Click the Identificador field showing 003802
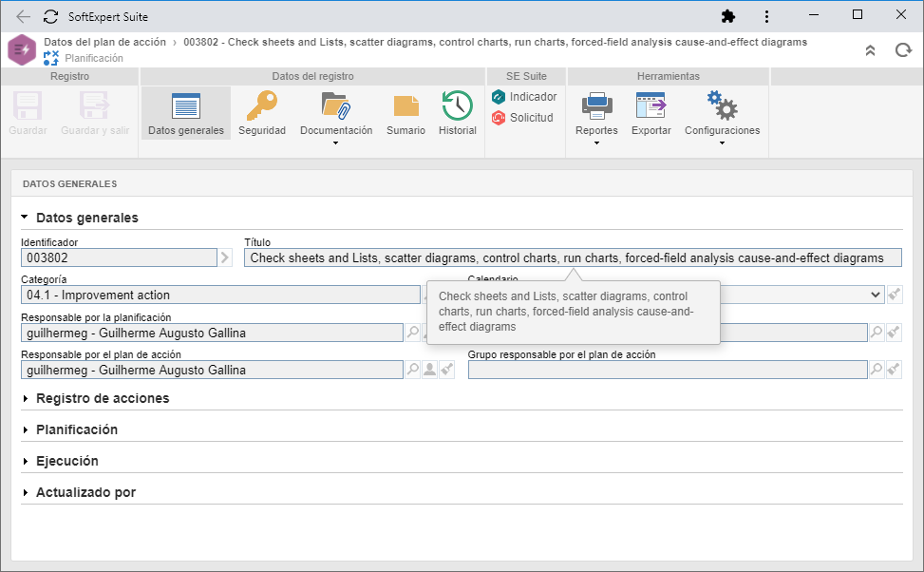The image size is (924, 572). 119,257
